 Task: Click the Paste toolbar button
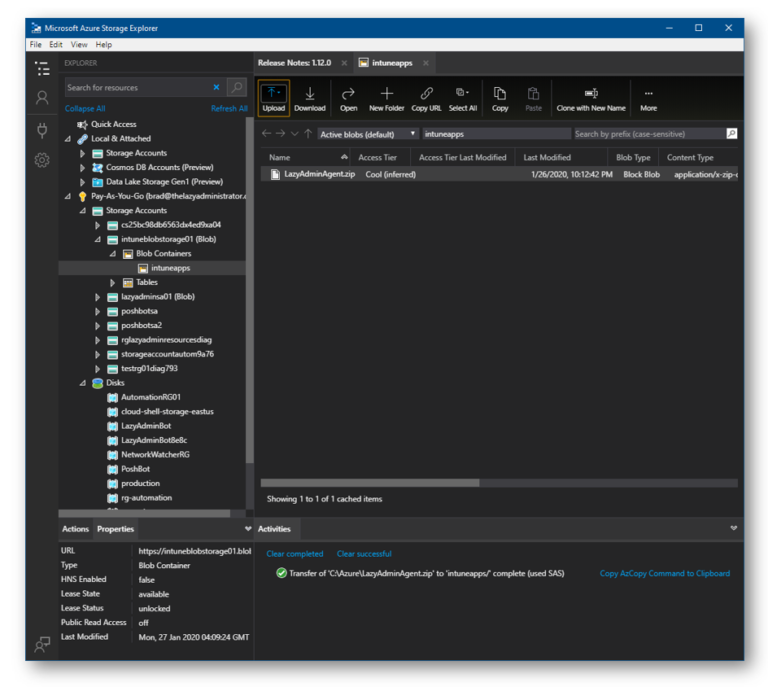[x=533, y=98]
